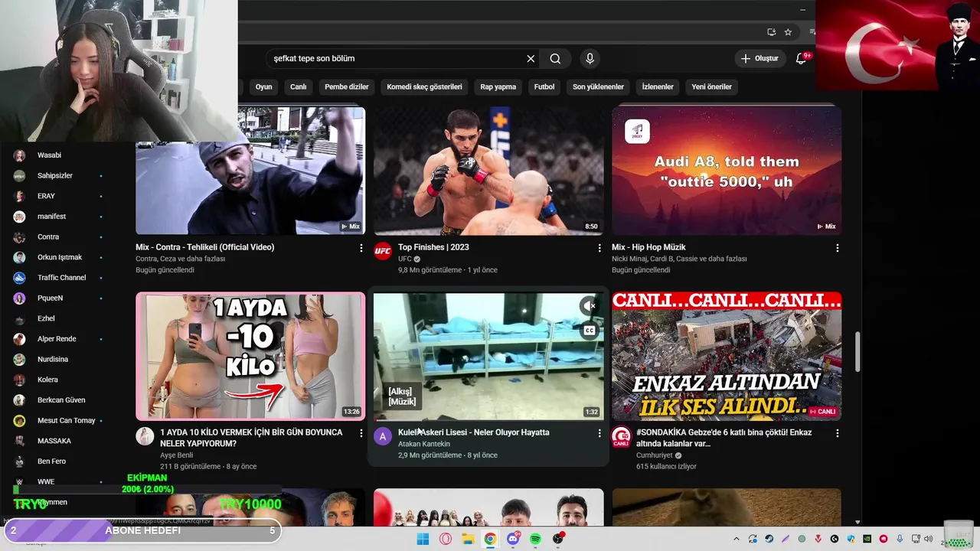This screenshot has height=551, width=980.
Task: Open Cumhuriyet channel avatar
Action: tap(621, 436)
